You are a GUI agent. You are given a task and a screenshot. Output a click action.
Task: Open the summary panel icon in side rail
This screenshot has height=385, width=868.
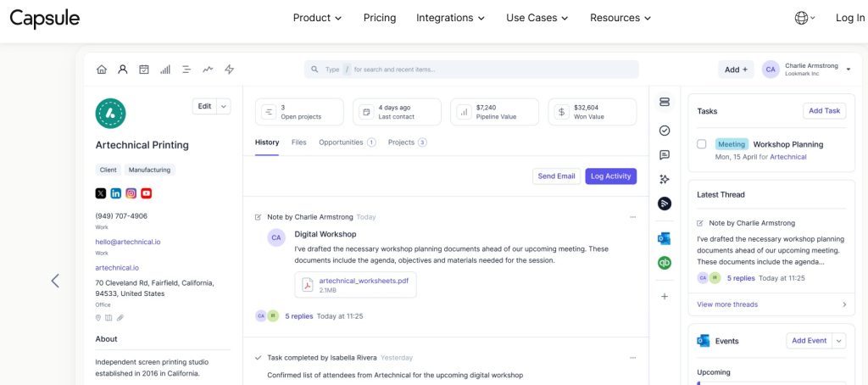665,102
